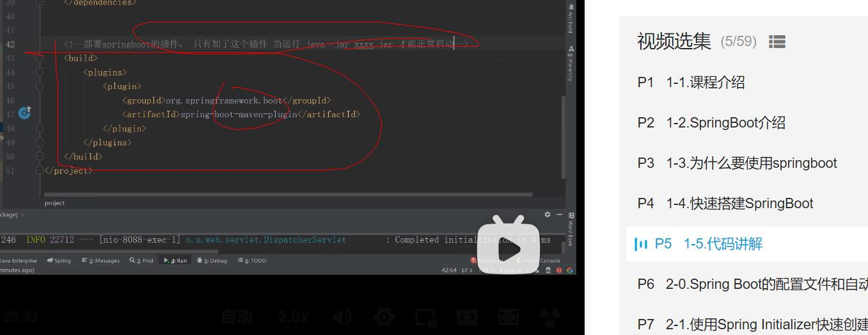The image size is (868, 335).
Task: Click the 'project' breadcrumb below the editor
Action: [54, 203]
